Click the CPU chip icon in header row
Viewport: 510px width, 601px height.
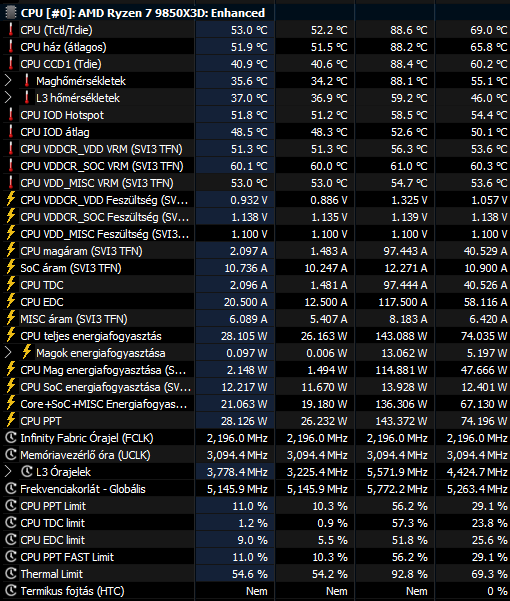click(x=11, y=13)
